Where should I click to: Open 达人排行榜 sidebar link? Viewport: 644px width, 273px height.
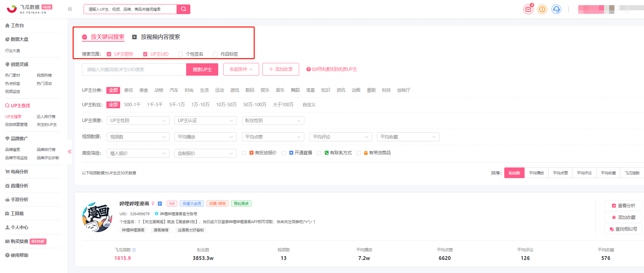pos(46,117)
